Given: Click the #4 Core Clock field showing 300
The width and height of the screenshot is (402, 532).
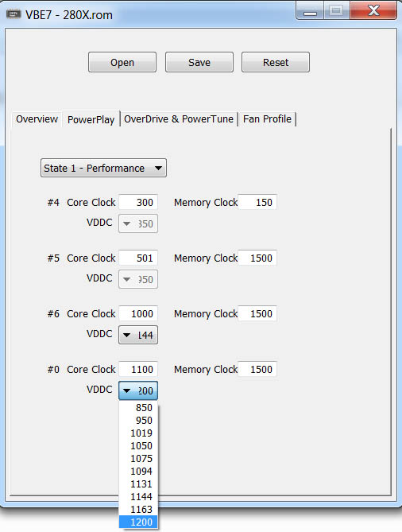Looking at the screenshot, I should point(138,202).
